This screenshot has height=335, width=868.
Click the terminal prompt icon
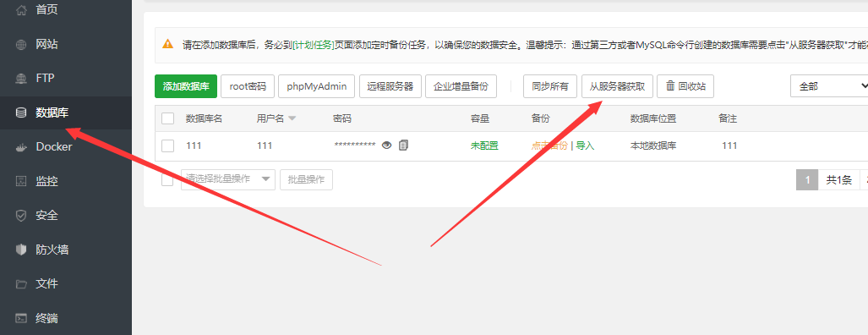coord(21,318)
